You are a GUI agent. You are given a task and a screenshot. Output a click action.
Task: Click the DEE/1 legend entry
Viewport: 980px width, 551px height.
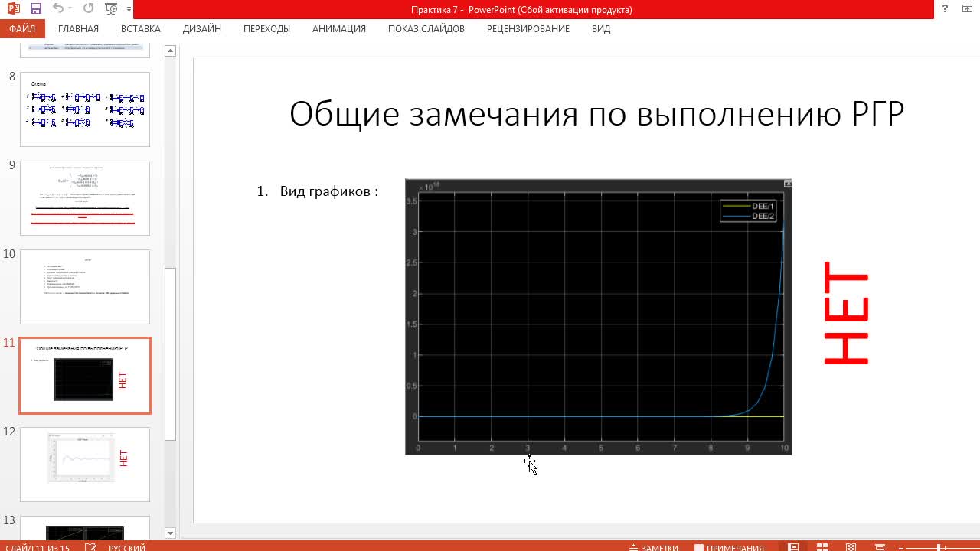[x=750, y=206]
